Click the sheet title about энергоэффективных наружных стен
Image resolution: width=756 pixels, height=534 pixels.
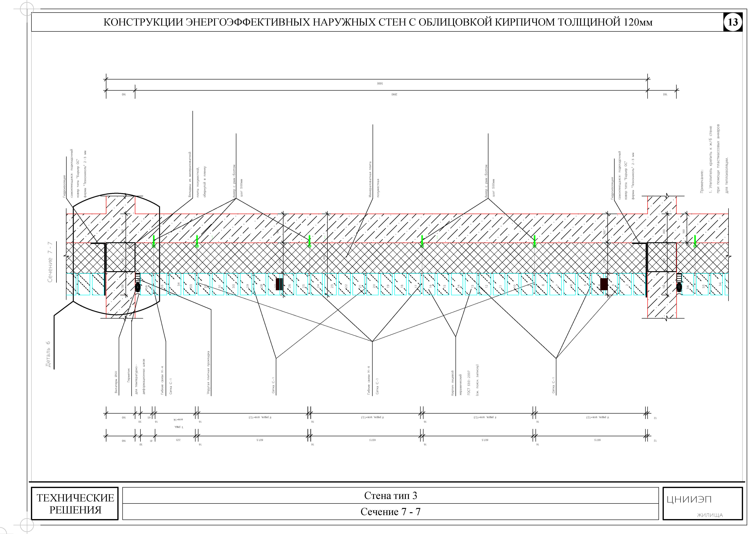(378, 22)
